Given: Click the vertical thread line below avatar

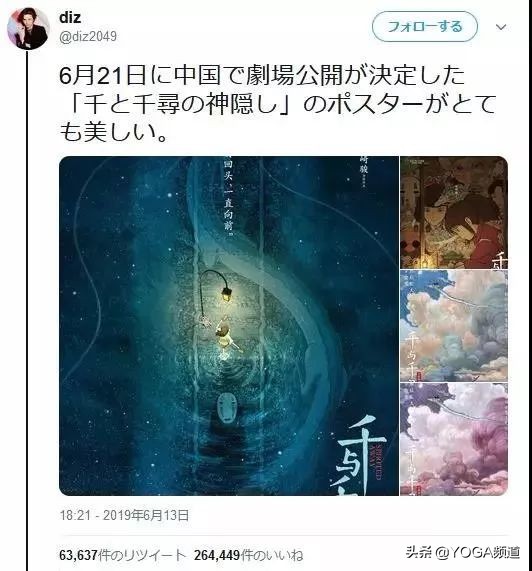Looking at the screenshot, I should click(x=27, y=310).
